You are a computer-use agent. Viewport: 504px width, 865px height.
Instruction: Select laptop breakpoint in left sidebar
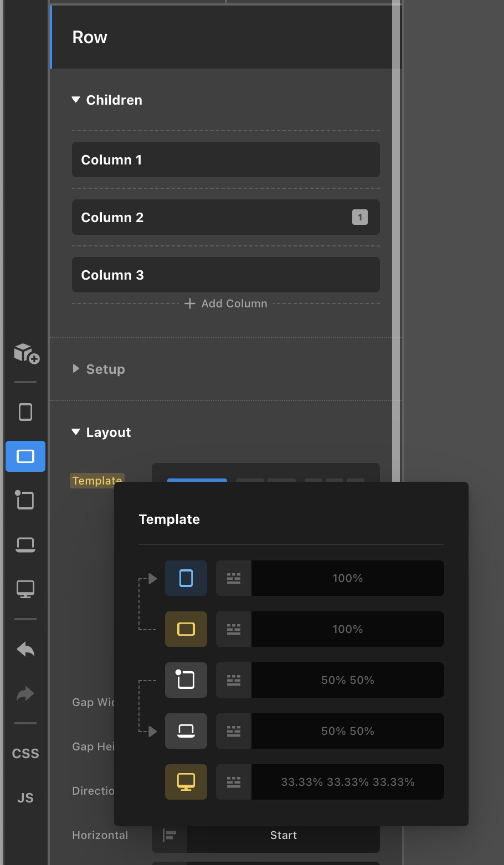(25, 545)
